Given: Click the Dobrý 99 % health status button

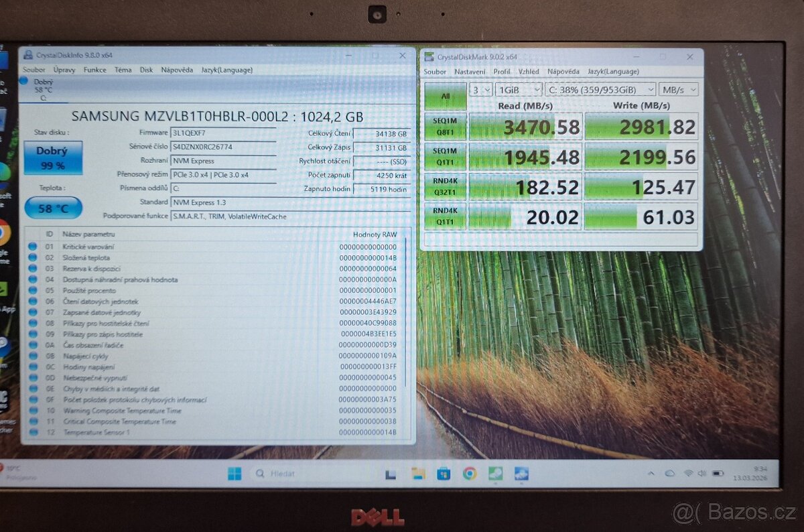Looking at the screenshot, I should click(x=52, y=157).
